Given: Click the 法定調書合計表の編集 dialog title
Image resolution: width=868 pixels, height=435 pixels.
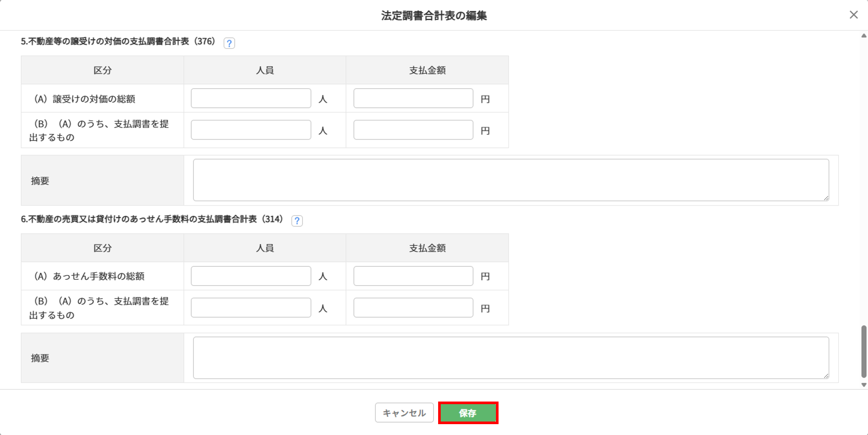Looking at the screenshot, I should tap(434, 16).
